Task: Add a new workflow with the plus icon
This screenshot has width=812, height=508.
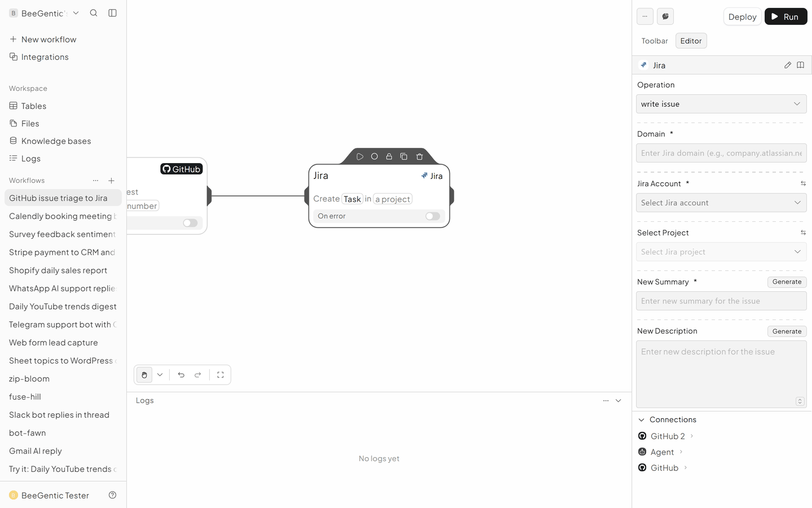Action: [112, 181]
